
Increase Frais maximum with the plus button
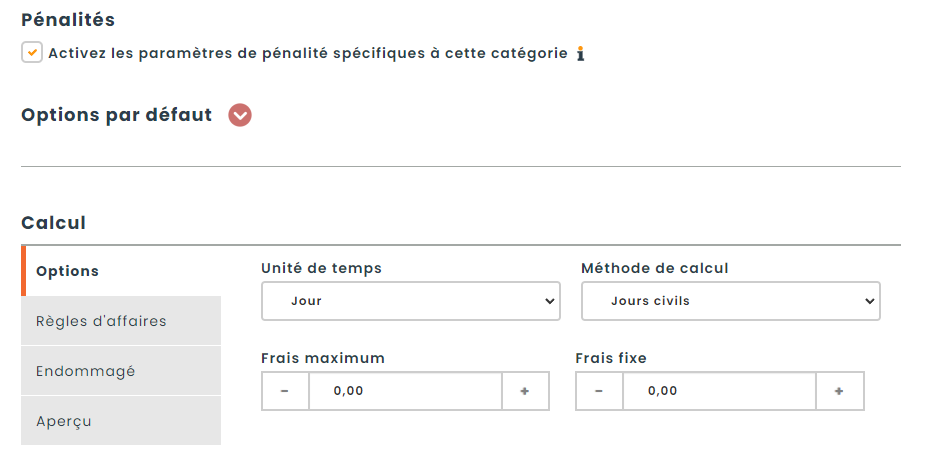point(525,391)
